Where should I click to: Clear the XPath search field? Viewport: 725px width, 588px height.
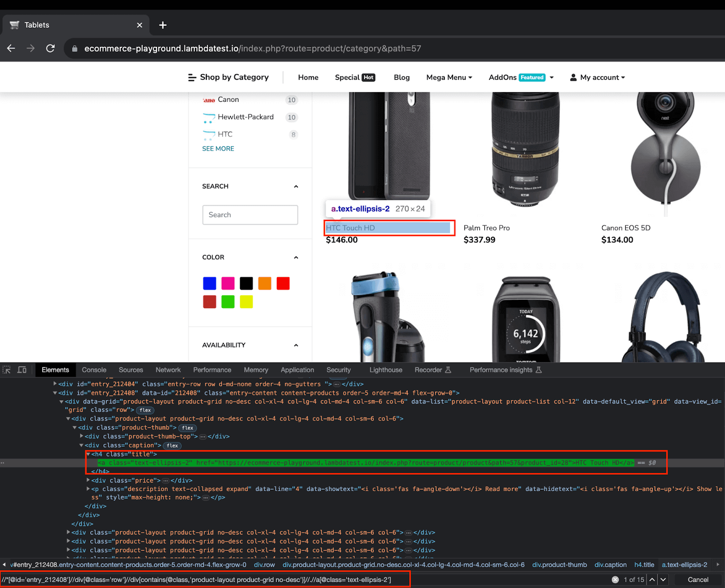tap(615, 579)
